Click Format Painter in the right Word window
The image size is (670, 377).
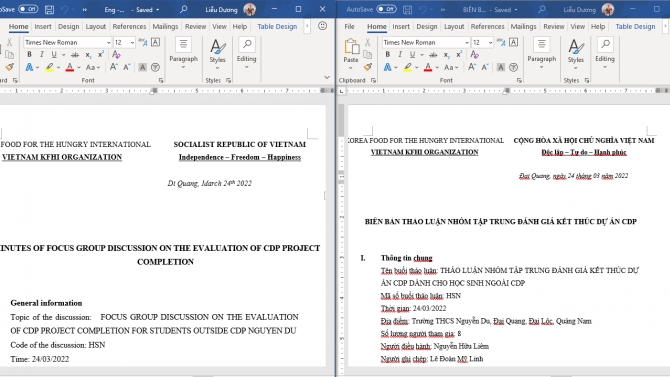[367, 67]
